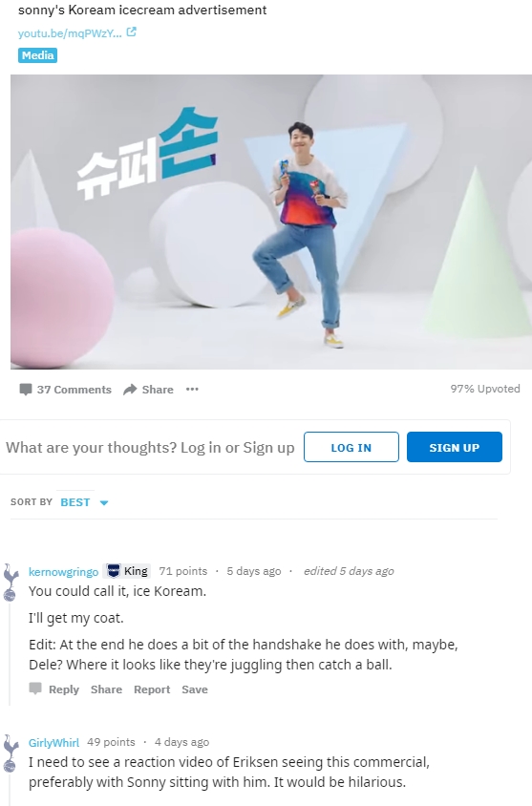The height and width of the screenshot is (806, 532).
Task: Open the three-dot more options menu
Action: tap(192, 389)
